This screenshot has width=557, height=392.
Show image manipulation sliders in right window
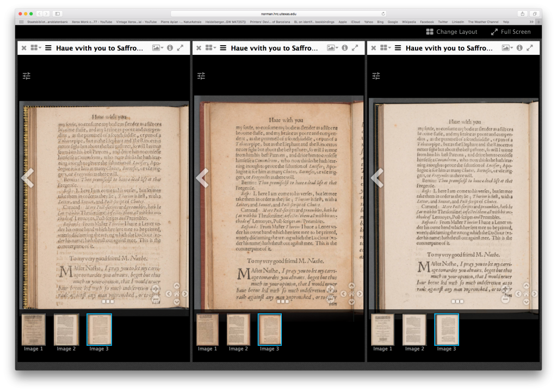[x=376, y=76]
